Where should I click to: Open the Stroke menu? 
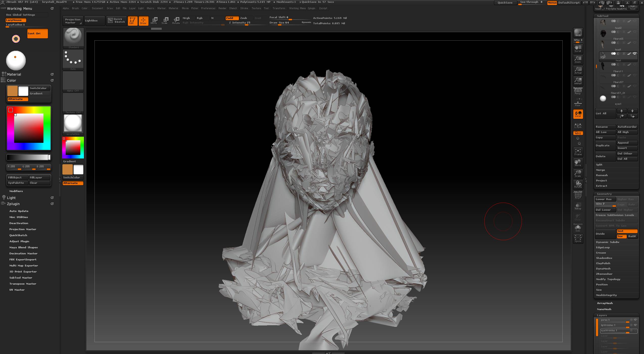(x=244, y=8)
